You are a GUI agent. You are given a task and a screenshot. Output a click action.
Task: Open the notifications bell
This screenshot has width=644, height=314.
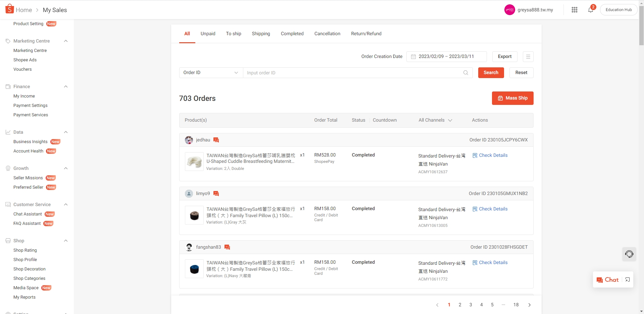point(590,10)
